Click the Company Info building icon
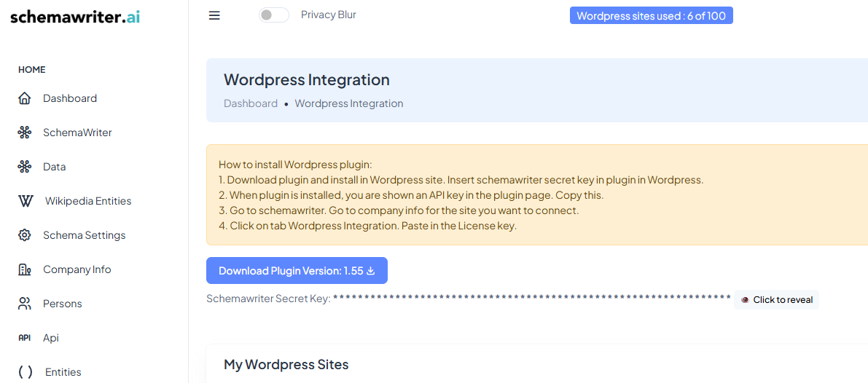868x383 pixels. click(x=25, y=269)
